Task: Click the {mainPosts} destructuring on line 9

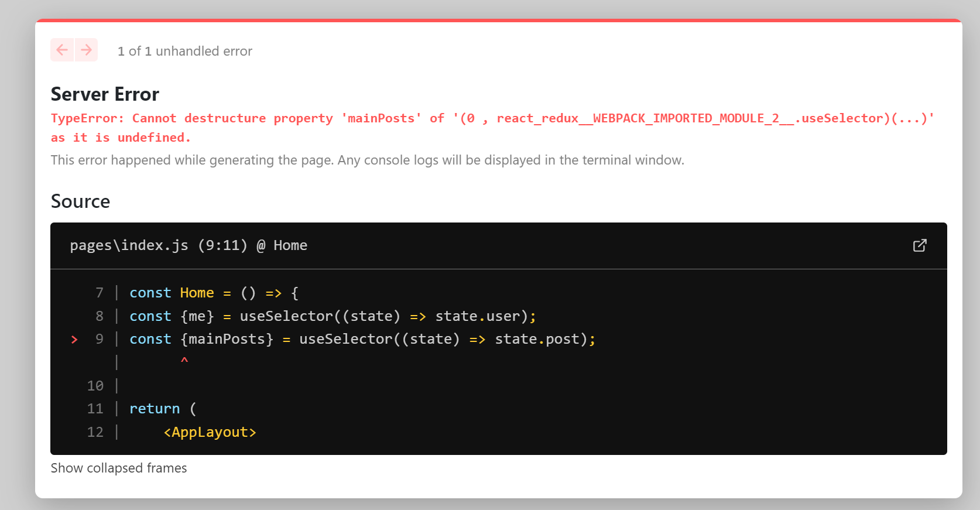Action: tap(227, 339)
